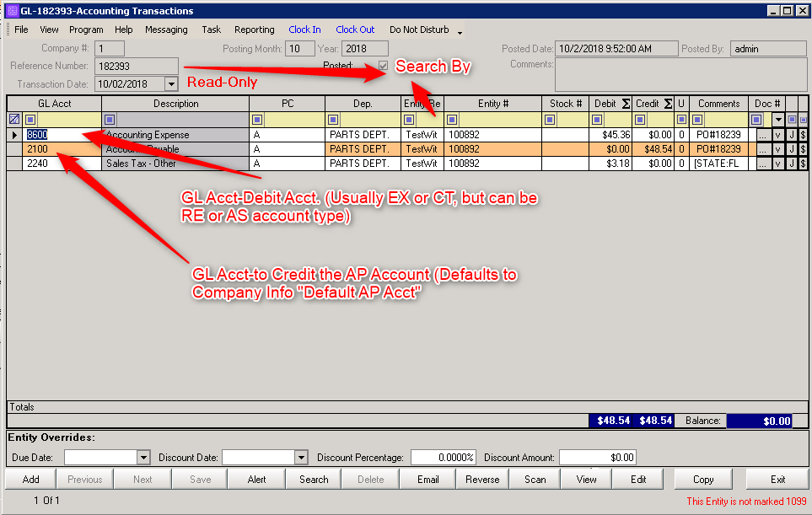The image size is (812, 515).
Task: Click the Reverse button
Action: 481,479
